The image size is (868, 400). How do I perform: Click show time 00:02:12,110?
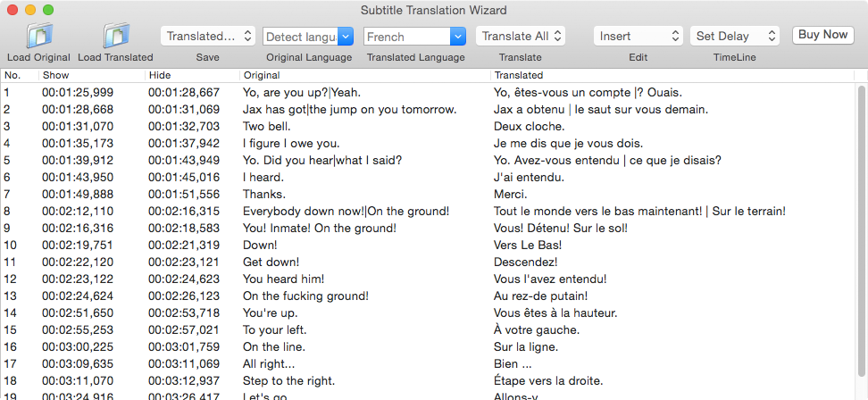click(x=78, y=212)
